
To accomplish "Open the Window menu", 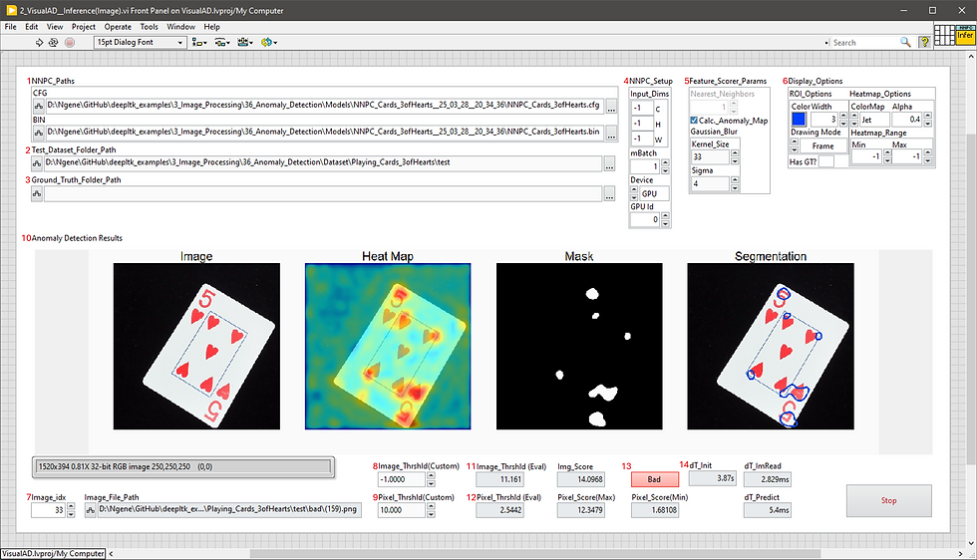I will pos(180,27).
